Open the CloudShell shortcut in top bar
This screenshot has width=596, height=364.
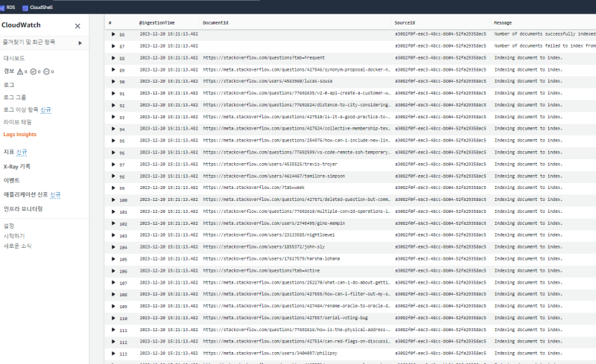38,7
